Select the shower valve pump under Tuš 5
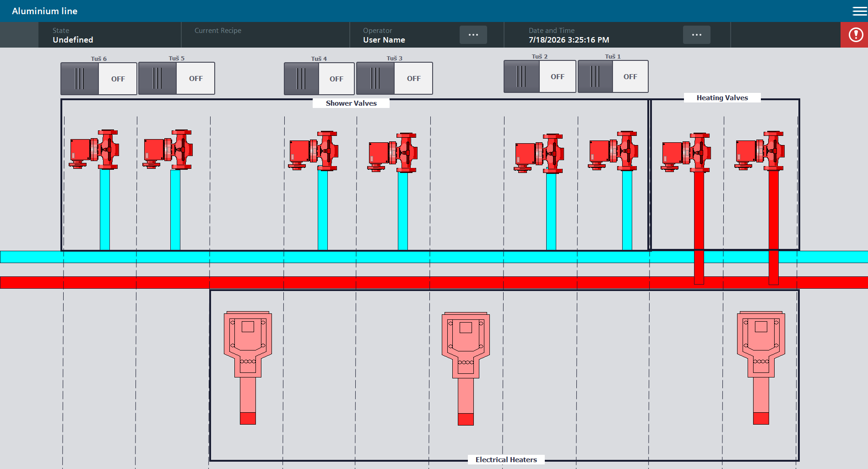 click(x=168, y=150)
